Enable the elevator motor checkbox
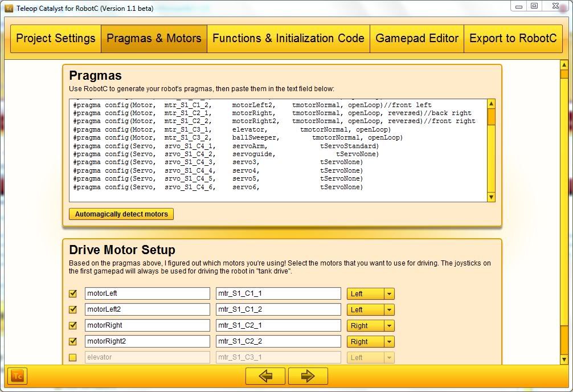Screen dimensions: 573x392 [72, 358]
